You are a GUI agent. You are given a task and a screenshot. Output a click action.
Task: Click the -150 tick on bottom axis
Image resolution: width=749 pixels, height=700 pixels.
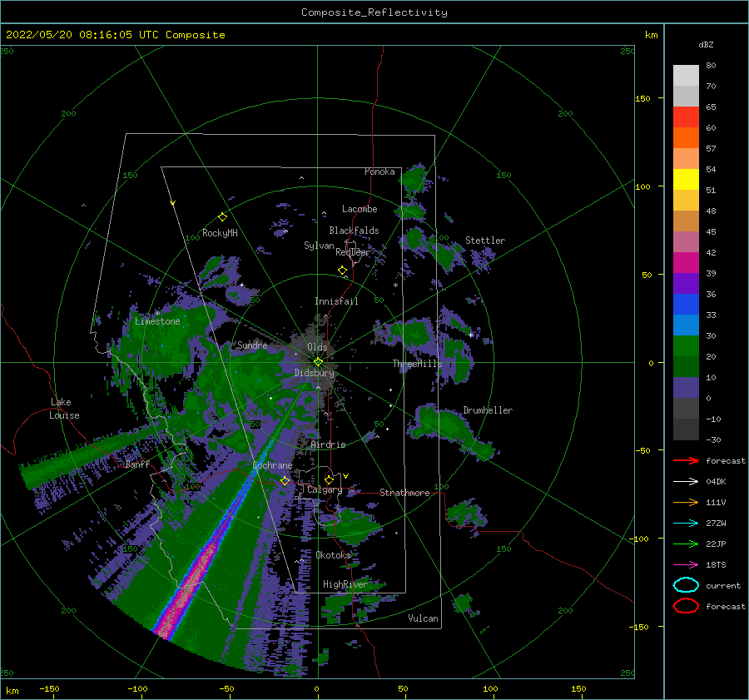[49, 688]
